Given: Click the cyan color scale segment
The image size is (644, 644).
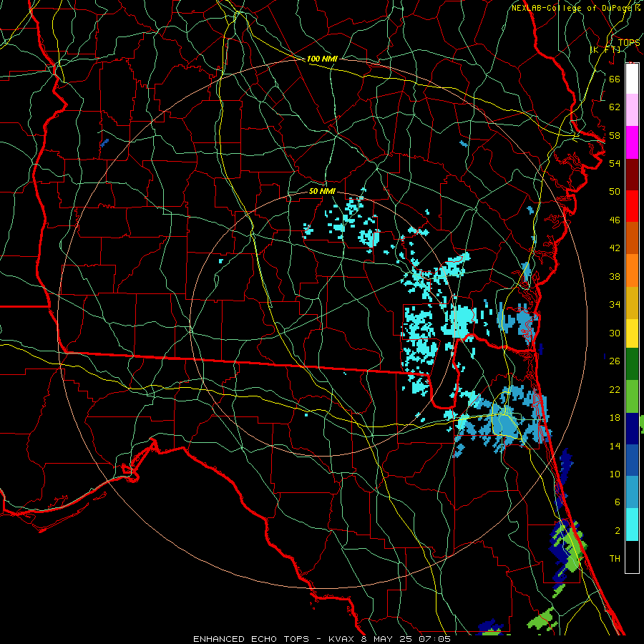Looking at the screenshot, I should (632, 525).
